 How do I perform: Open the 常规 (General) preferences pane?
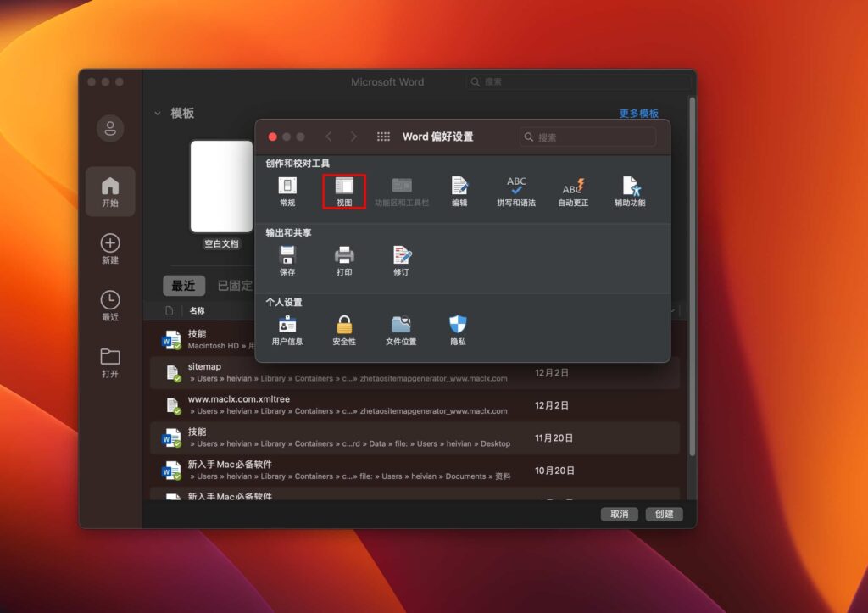[287, 185]
